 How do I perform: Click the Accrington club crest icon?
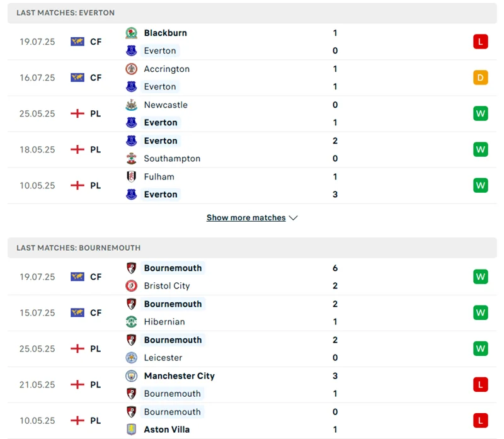click(x=131, y=69)
